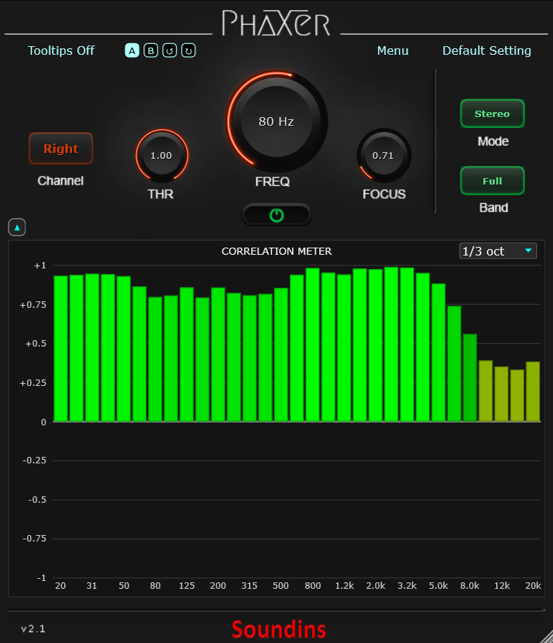Click the redo arrow icon
This screenshot has height=643, width=553.
pos(188,51)
